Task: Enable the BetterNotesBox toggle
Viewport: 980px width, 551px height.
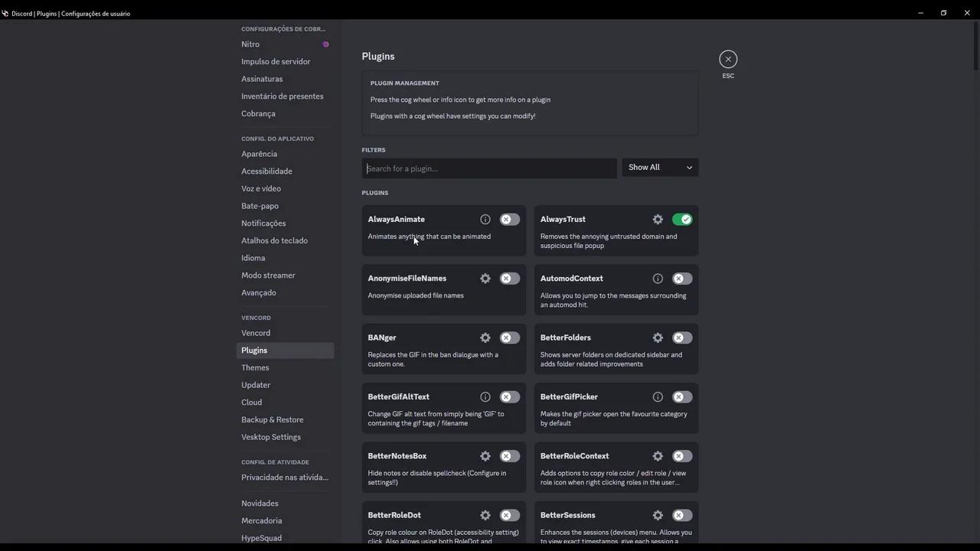Action: click(x=510, y=456)
